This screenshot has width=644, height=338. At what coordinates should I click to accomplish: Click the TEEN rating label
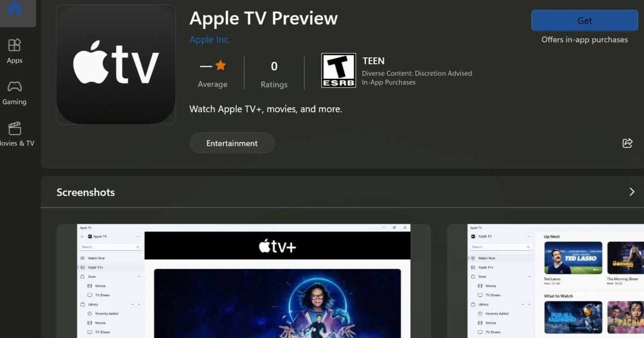(374, 61)
